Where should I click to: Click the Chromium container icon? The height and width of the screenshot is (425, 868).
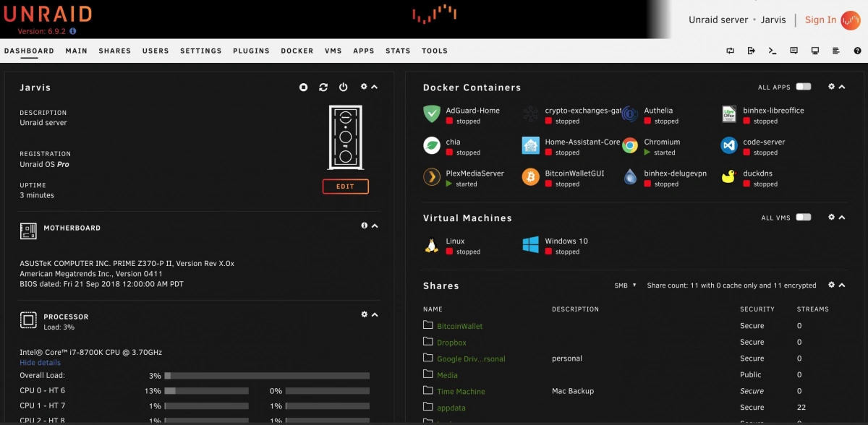(630, 145)
